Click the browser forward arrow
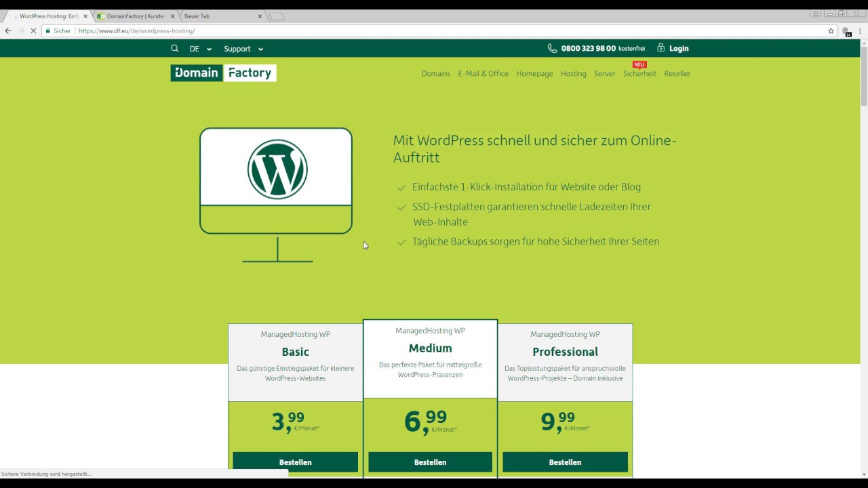 (20, 30)
